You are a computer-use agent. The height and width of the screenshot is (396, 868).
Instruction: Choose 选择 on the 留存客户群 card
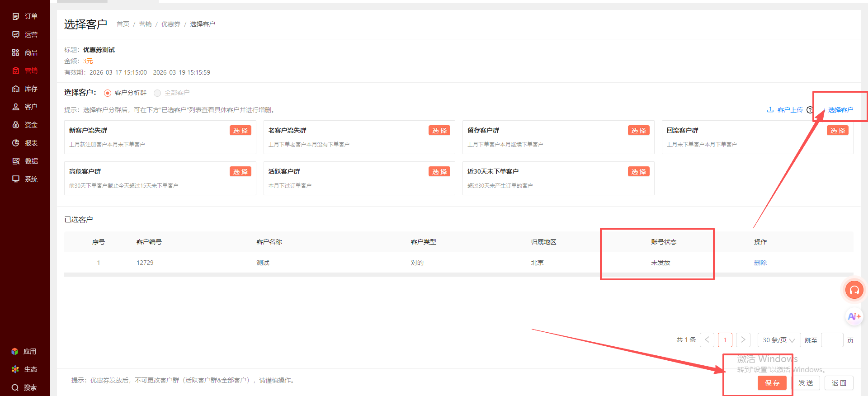tap(638, 131)
